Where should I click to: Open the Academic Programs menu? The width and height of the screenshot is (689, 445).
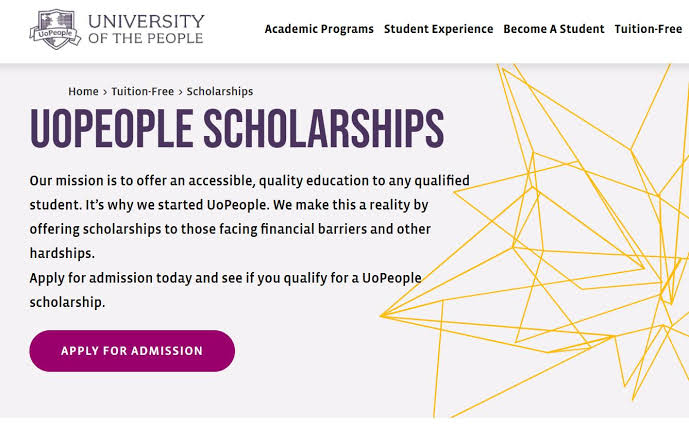(319, 29)
